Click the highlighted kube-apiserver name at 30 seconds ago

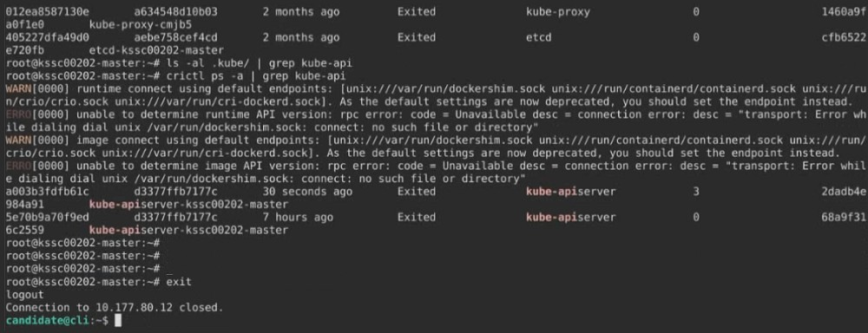[571, 192]
